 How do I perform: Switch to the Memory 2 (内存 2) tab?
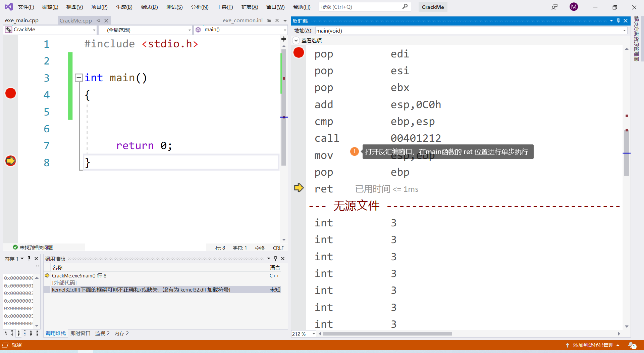121,334
